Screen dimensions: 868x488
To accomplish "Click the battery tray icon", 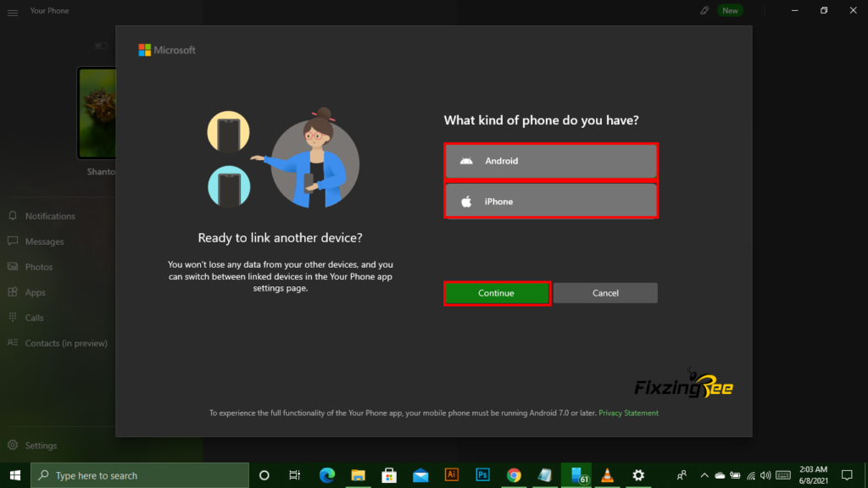I will pyautogui.click(x=735, y=475).
